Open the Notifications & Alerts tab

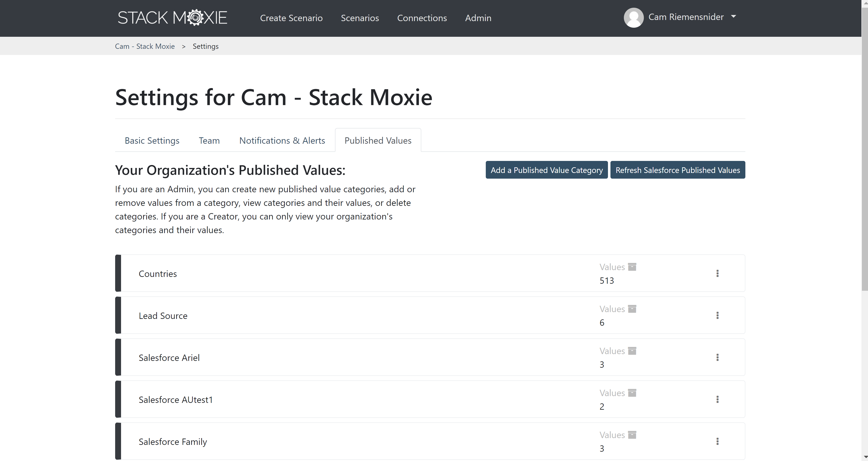282,141
